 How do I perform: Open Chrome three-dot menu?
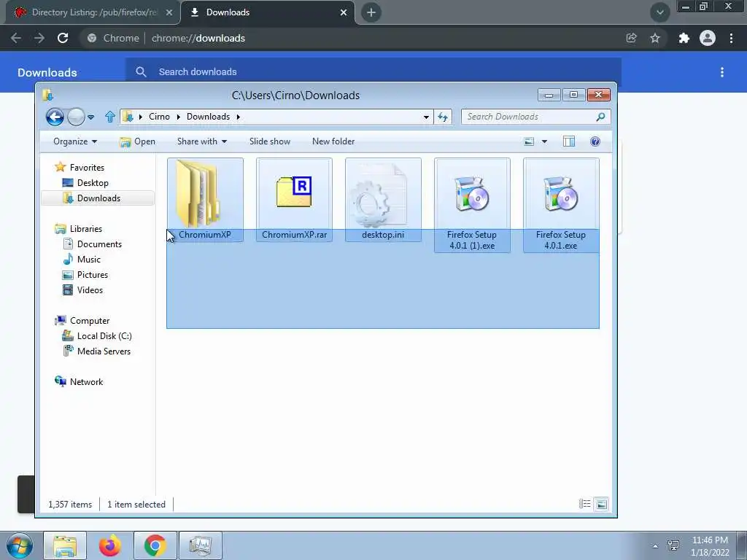click(731, 38)
